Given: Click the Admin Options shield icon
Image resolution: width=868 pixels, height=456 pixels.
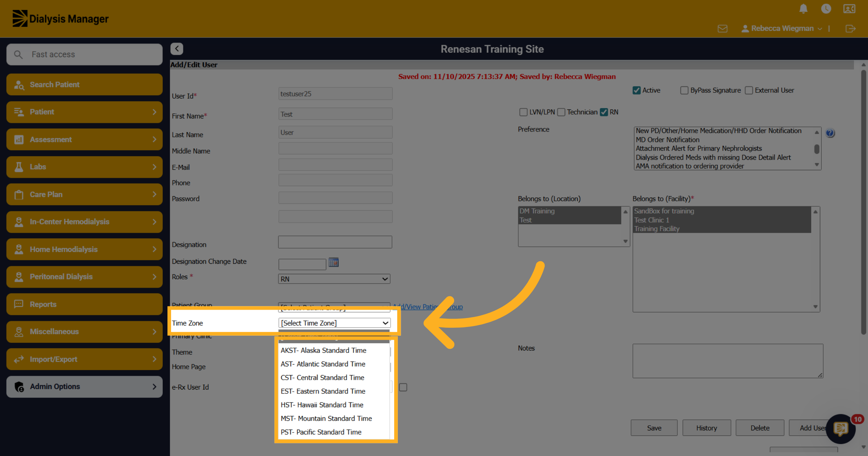Looking at the screenshot, I should (x=19, y=387).
